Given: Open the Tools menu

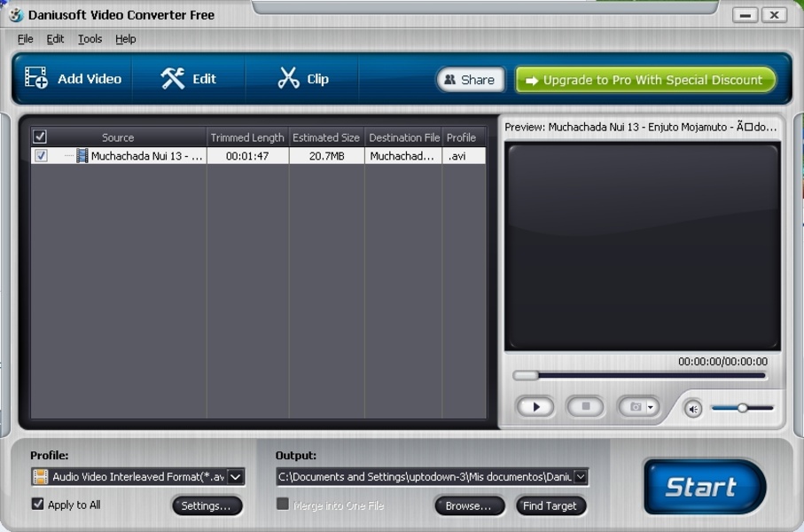Looking at the screenshot, I should click(90, 39).
